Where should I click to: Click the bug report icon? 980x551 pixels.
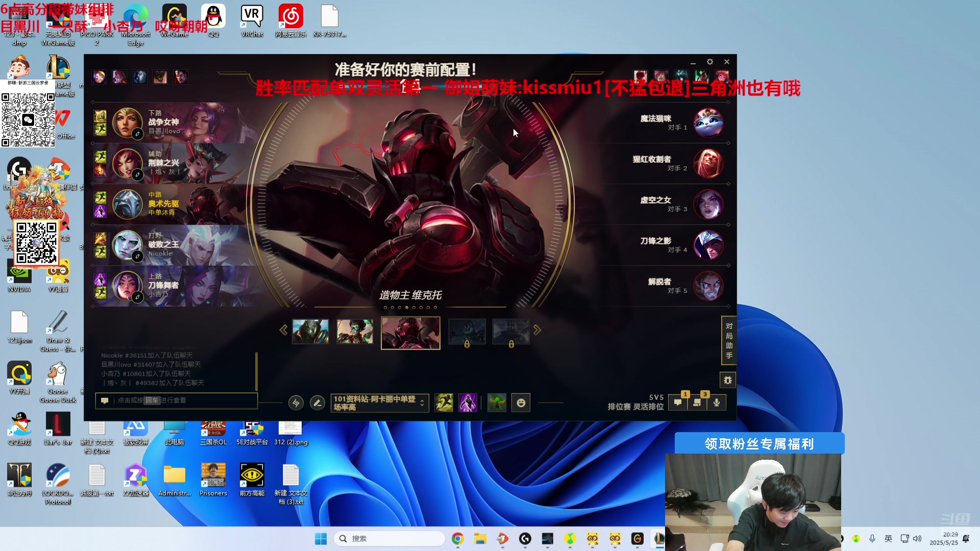pos(728,380)
